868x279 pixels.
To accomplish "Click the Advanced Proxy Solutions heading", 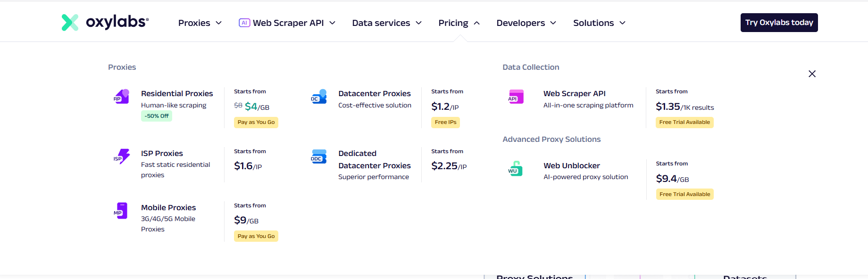I will pos(551,139).
